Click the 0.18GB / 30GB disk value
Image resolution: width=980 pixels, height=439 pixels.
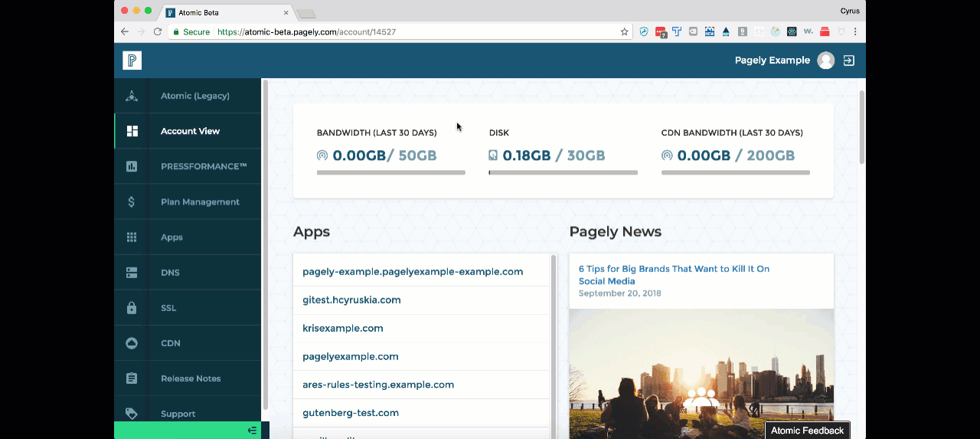[554, 156]
